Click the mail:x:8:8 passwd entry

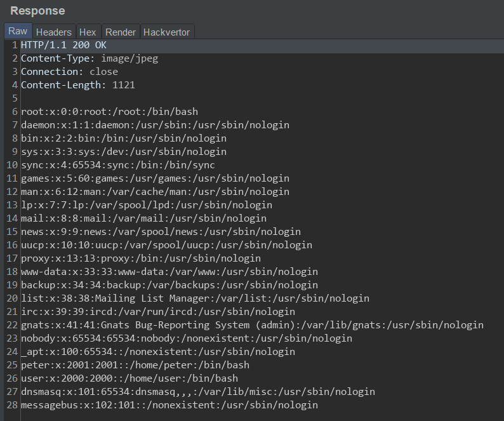coord(143,218)
